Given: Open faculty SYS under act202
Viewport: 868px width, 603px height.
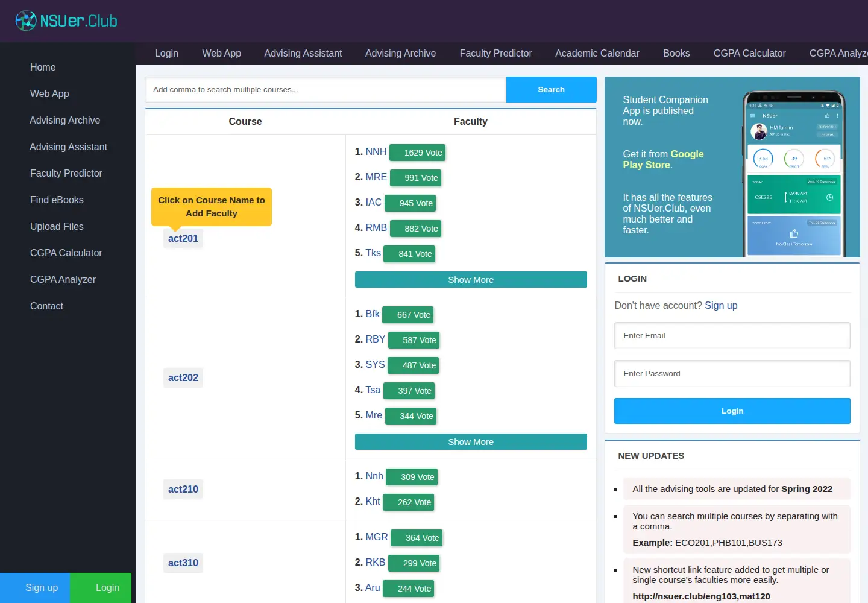Looking at the screenshot, I should tap(375, 364).
